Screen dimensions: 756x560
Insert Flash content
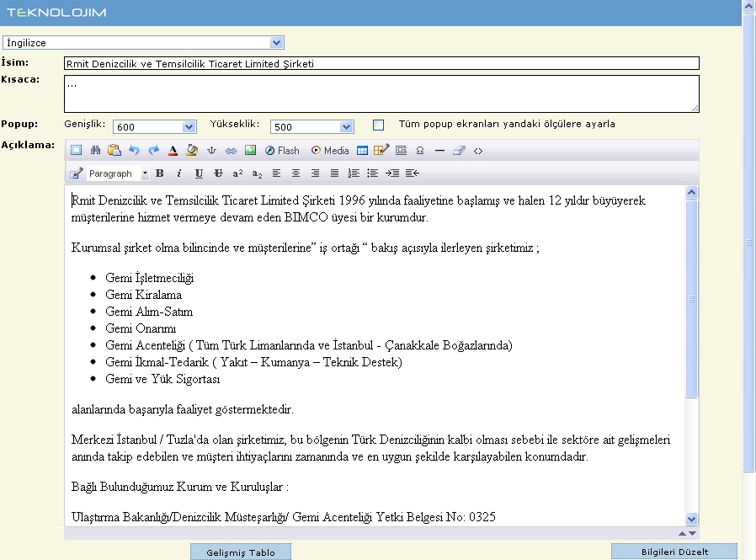282,151
